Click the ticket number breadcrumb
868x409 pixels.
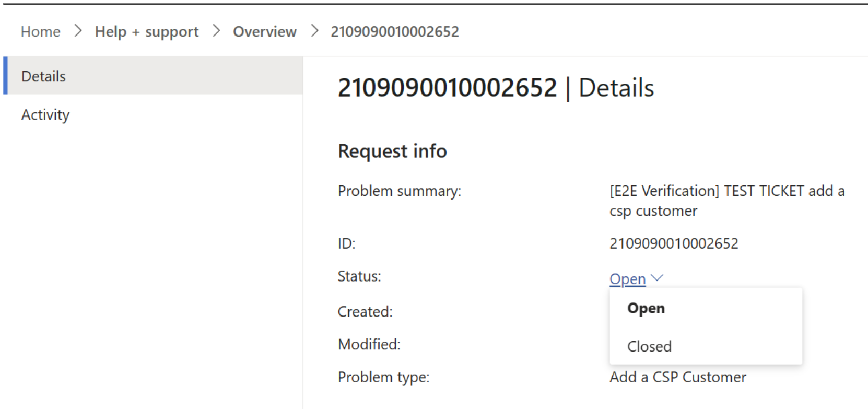coord(395,32)
